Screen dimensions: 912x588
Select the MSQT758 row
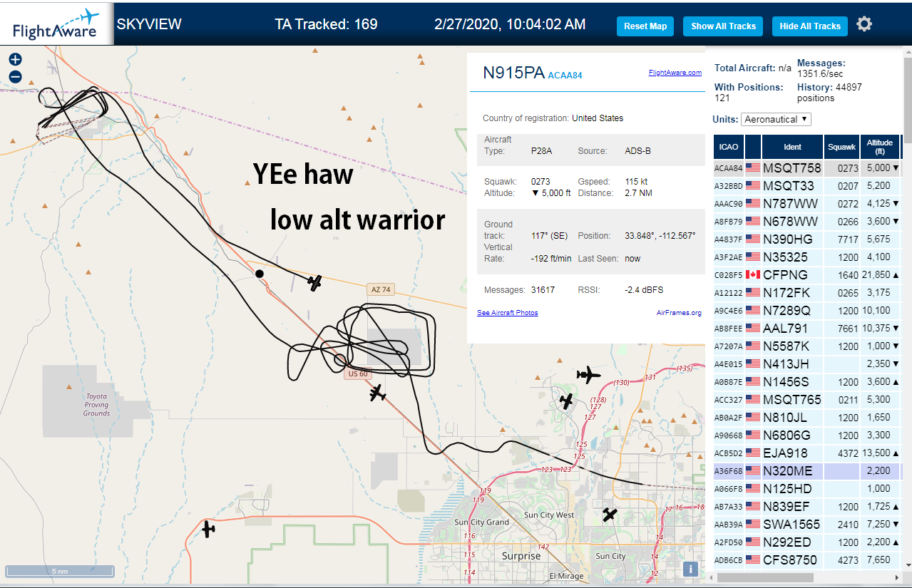coord(806,168)
